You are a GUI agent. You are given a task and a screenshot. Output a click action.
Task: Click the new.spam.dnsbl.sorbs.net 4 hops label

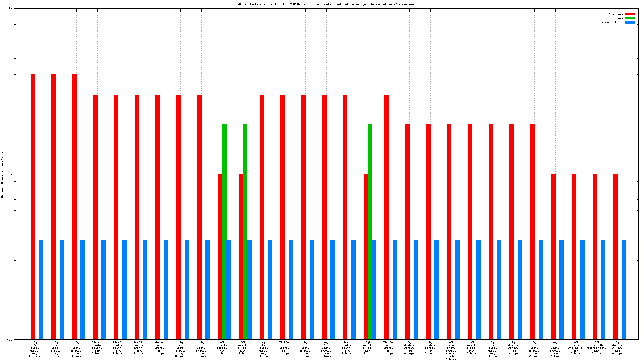click(451, 351)
